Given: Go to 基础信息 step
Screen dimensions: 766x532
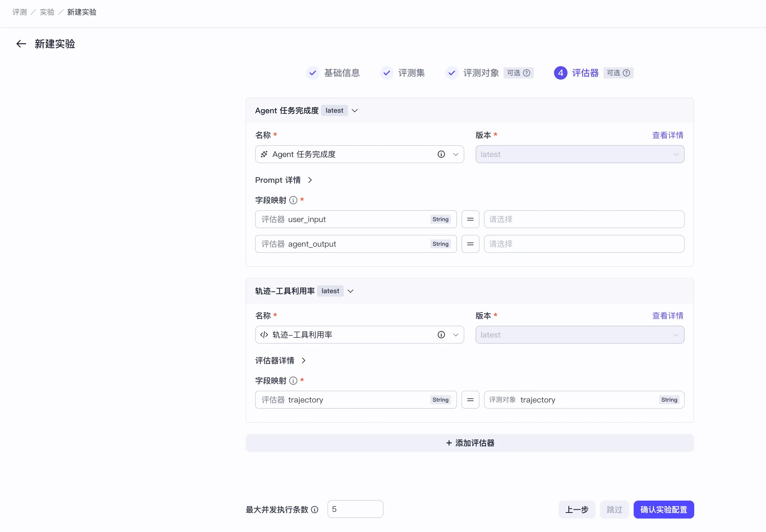Looking at the screenshot, I should point(342,73).
